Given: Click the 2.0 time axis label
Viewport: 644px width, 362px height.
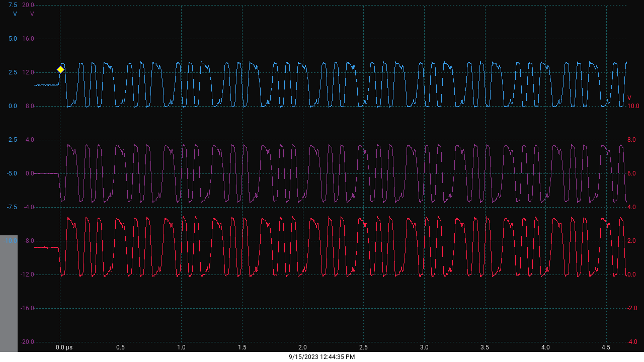Looking at the screenshot, I should (302, 347).
